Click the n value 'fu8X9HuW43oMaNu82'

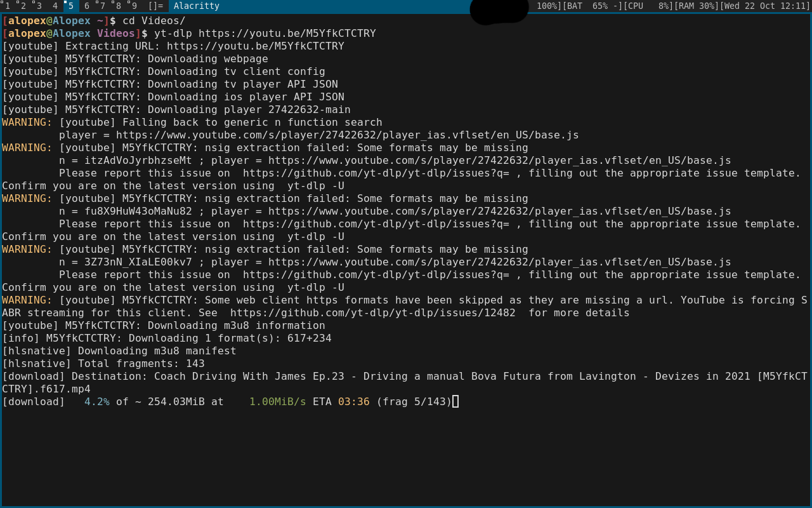click(x=138, y=211)
